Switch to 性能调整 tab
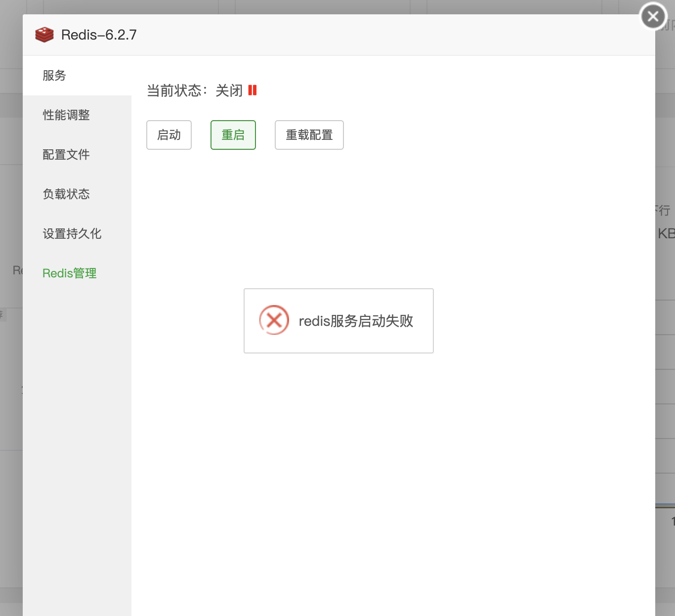The width and height of the screenshot is (675, 616). pyautogui.click(x=77, y=115)
